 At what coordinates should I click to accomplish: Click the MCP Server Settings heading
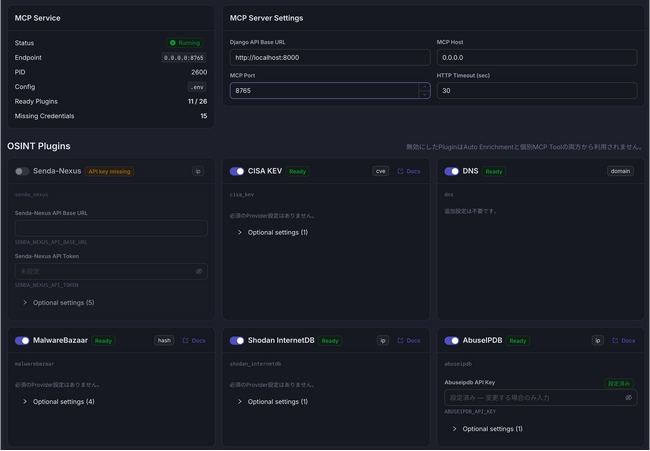click(x=266, y=18)
